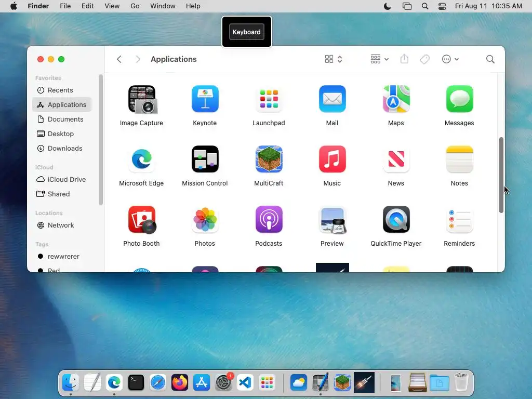532x399 pixels.
Task: Go forward with the right chevron
Action: 138,59
